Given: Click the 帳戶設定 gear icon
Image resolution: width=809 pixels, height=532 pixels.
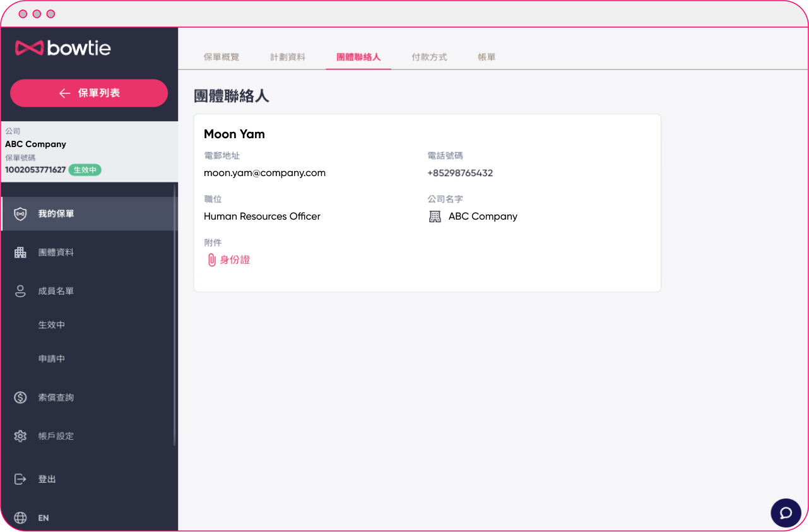Looking at the screenshot, I should click(20, 435).
